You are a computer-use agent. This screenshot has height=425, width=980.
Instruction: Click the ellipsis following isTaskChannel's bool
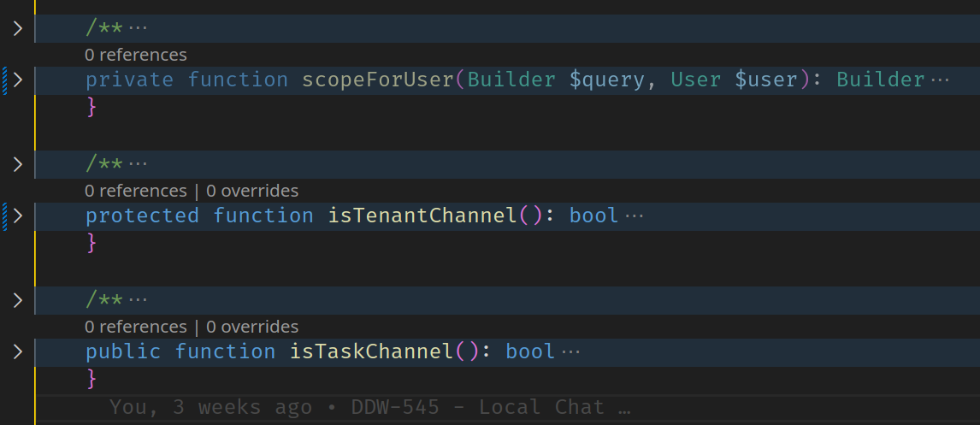pos(570,352)
